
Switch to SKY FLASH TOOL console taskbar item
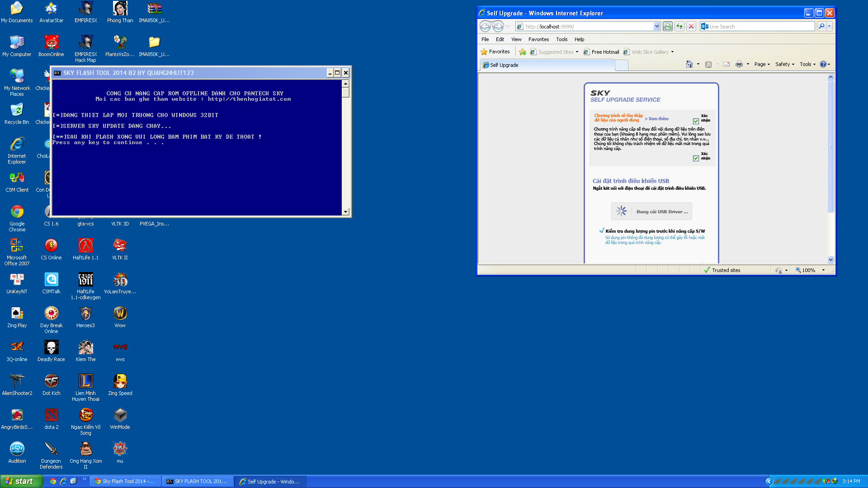tap(198, 481)
